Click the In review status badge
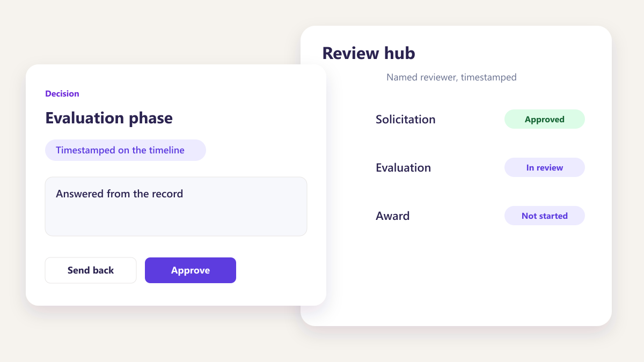Image resolution: width=644 pixels, height=362 pixels. (545, 167)
